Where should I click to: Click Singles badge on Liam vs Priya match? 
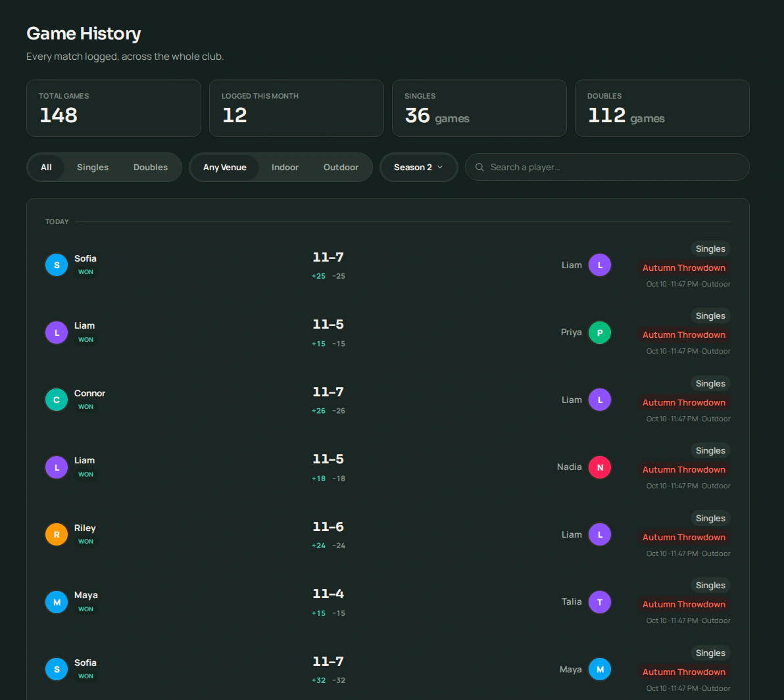coord(710,315)
